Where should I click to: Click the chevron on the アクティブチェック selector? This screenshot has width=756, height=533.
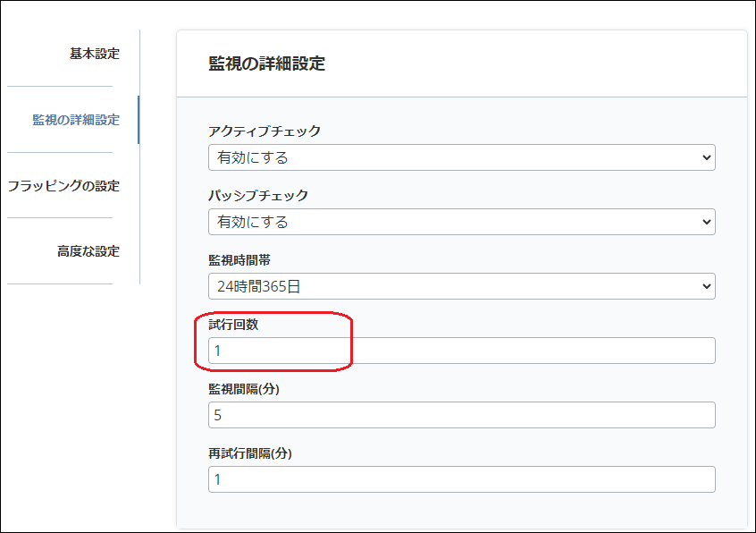[705, 157]
